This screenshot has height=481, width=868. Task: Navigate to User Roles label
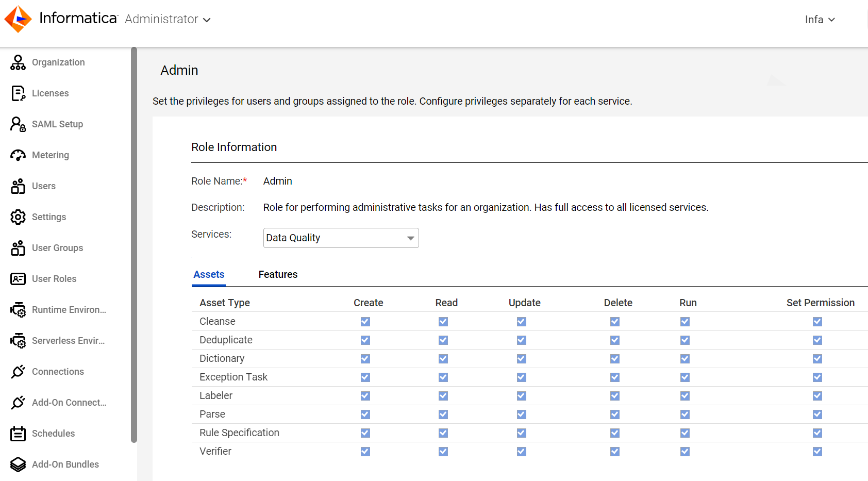54,279
